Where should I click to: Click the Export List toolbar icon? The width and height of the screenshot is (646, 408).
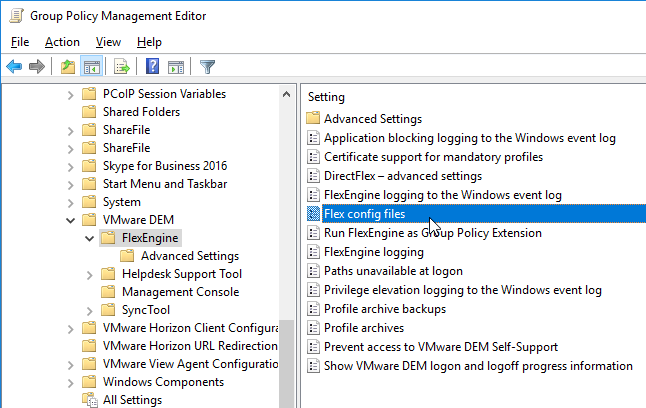[x=122, y=66]
